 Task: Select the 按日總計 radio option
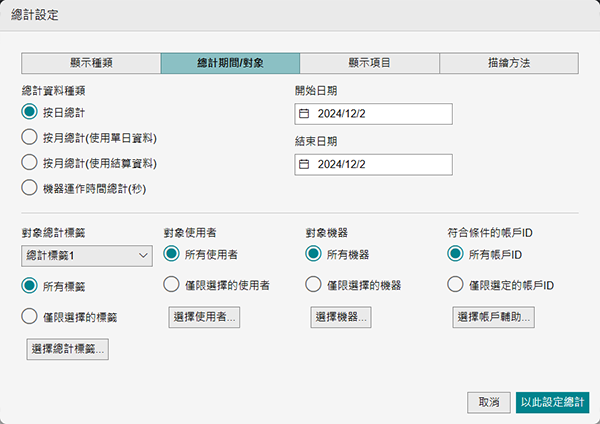(x=30, y=112)
